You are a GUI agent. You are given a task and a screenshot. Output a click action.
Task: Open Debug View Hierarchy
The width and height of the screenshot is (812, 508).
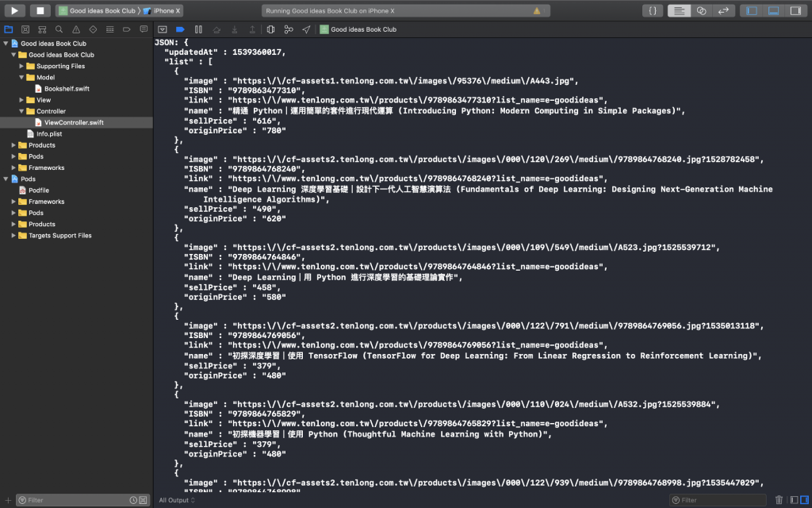(270, 29)
